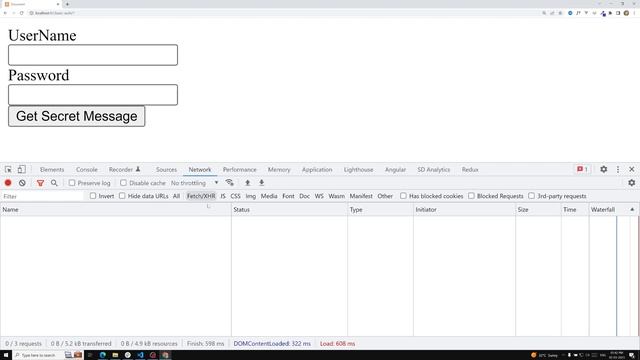Focus the network Filter text box
This screenshot has height=360, width=640.
[42, 196]
